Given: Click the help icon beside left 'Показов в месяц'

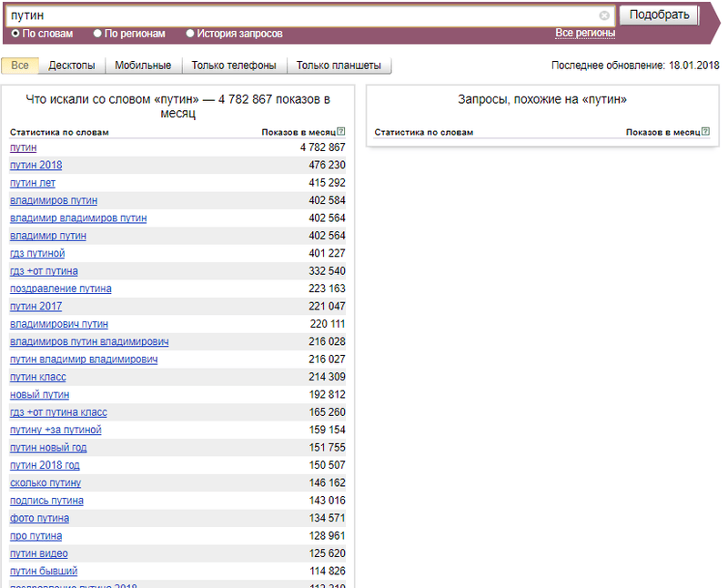Looking at the screenshot, I should [341, 132].
